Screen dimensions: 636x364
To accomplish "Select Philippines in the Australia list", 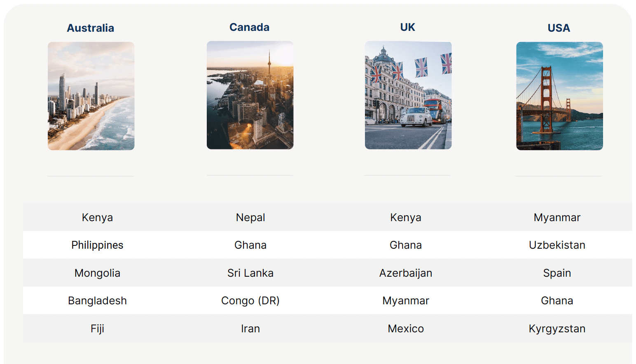I will point(97,245).
